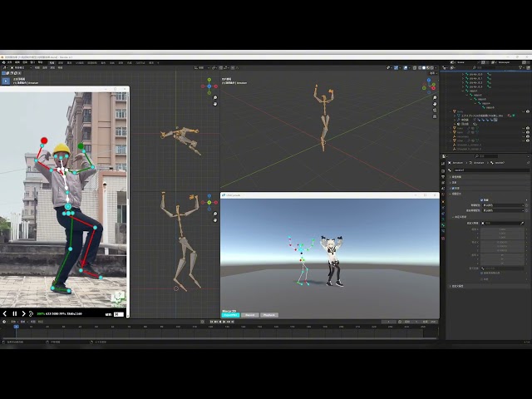Toggle camera visibility of the last greyed collection row
The height and width of the screenshot is (399, 532).
(x=528, y=140)
